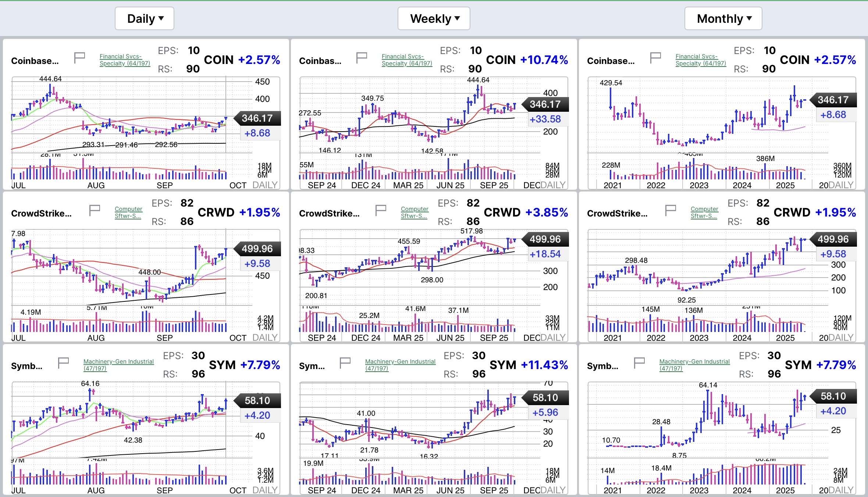Flag Coinbase in the weekly chart
Viewport: 868px width, 497px height.
tap(362, 57)
